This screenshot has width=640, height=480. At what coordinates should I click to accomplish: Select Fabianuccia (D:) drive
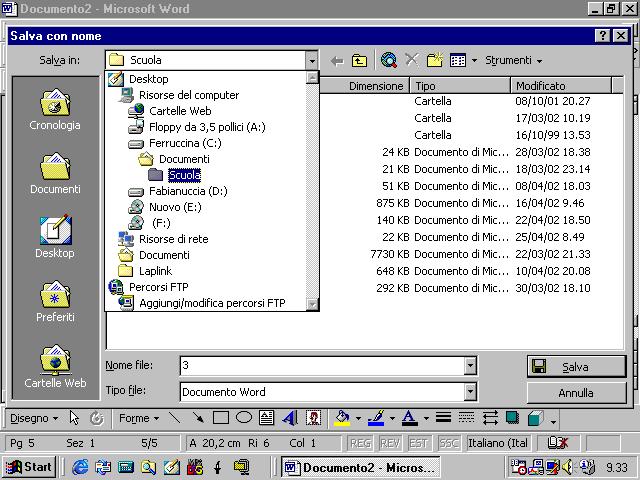pyautogui.click(x=188, y=191)
